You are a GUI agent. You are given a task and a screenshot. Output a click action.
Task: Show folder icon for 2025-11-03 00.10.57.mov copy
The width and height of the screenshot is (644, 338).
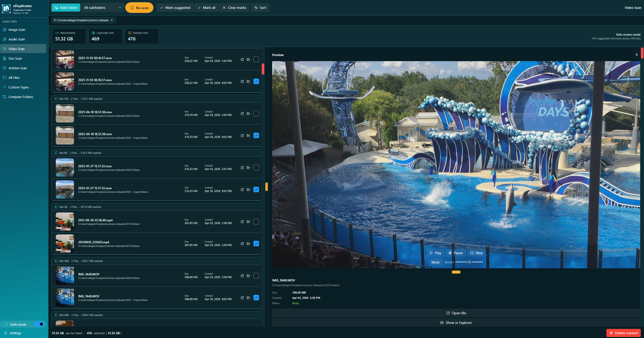pyautogui.click(x=248, y=81)
